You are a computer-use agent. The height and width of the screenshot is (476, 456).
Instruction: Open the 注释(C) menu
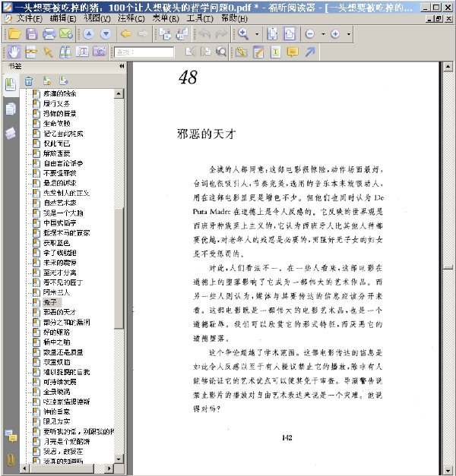131,19
